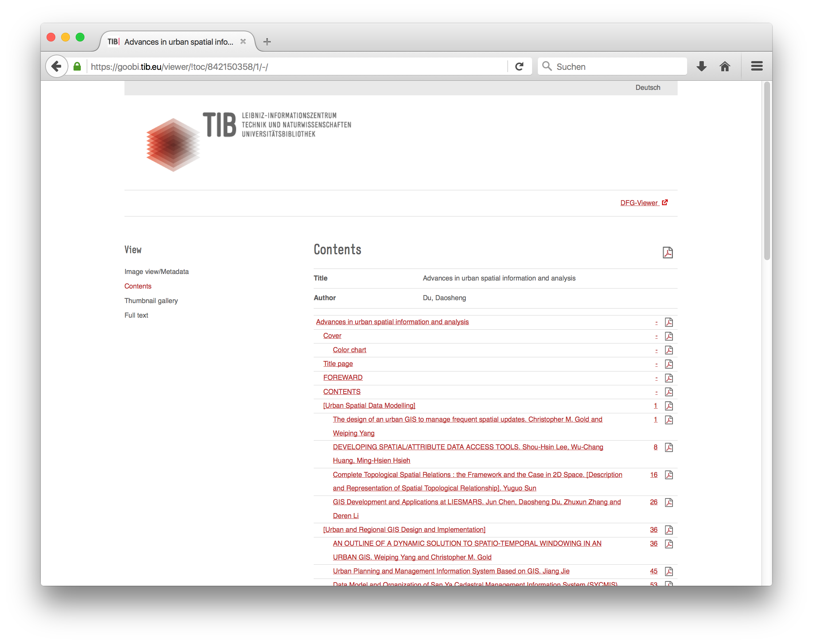Click page number 45 link
813x644 pixels.
[x=654, y=571]
